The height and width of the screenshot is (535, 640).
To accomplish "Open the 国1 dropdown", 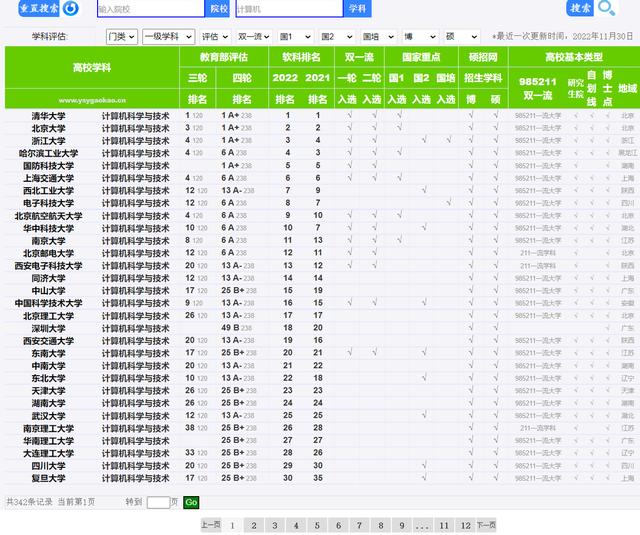I will (x=296, y=37).
